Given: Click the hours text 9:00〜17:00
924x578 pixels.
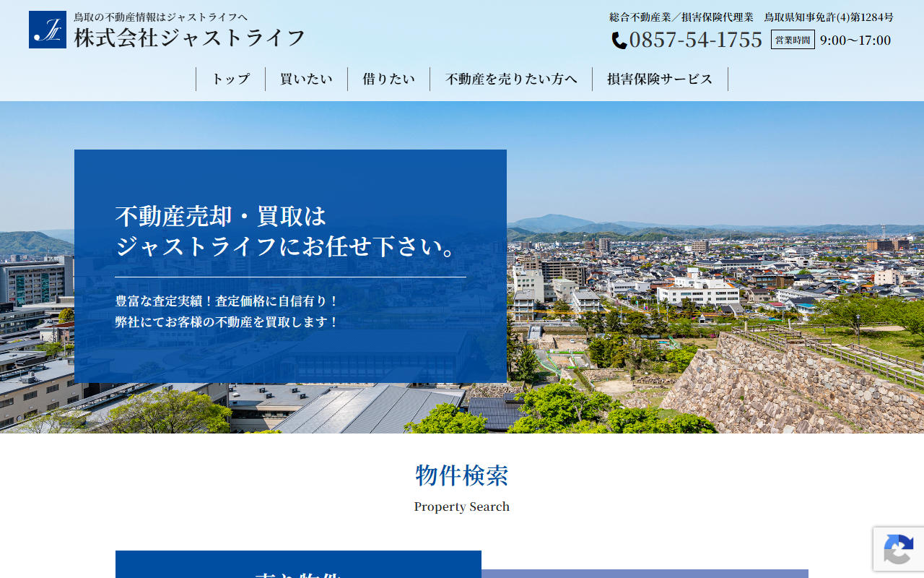Looking at the screenshot, I should pos(855,40).
